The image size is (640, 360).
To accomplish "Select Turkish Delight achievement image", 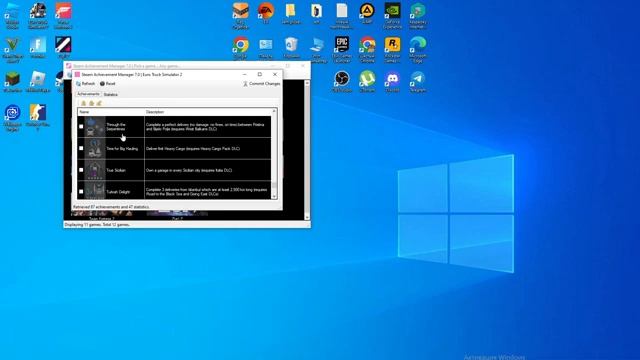I will [95, 190].
